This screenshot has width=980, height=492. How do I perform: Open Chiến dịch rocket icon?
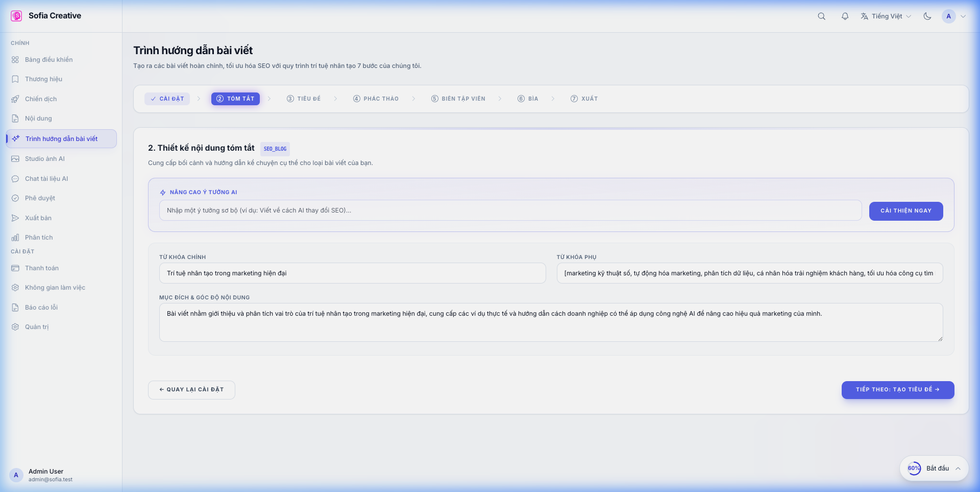15,99
